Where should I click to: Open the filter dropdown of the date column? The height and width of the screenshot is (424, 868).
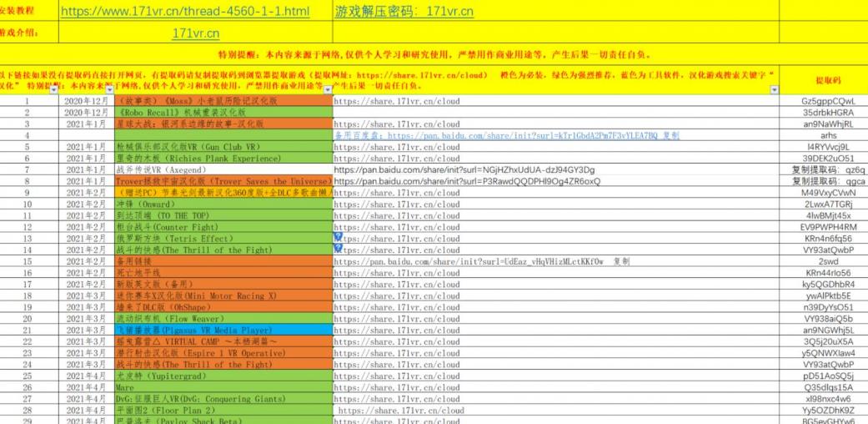click(109, 90)
